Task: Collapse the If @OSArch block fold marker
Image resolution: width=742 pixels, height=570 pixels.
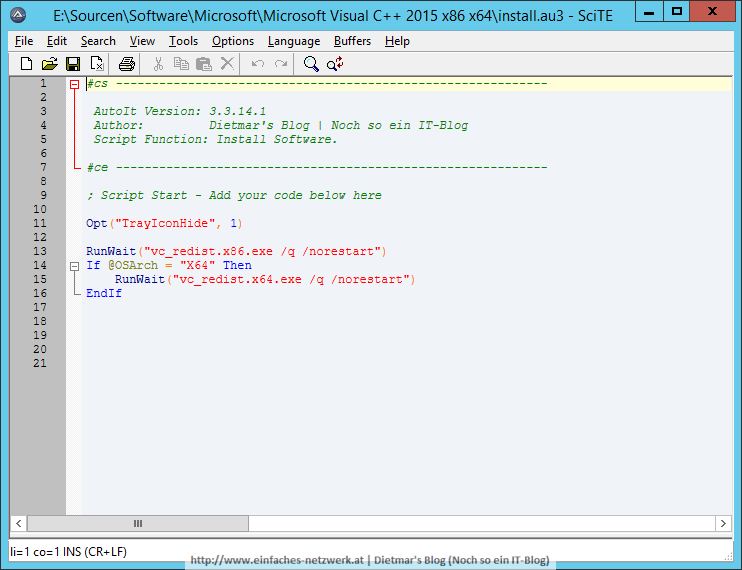Action: tap(74, 266)
